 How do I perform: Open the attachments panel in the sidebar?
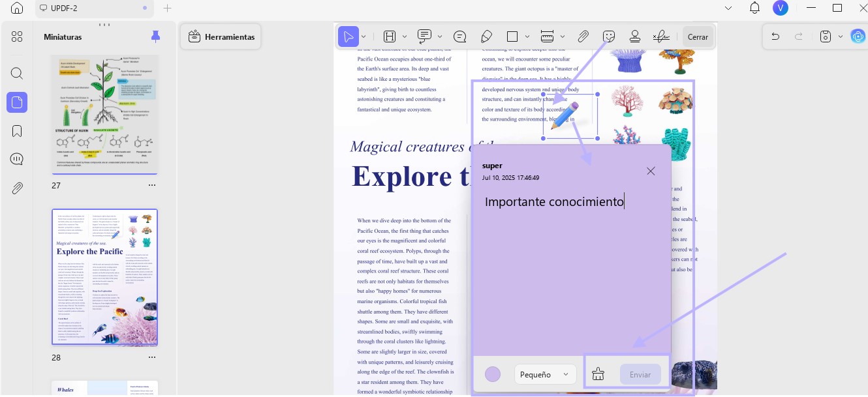(17, 188)
